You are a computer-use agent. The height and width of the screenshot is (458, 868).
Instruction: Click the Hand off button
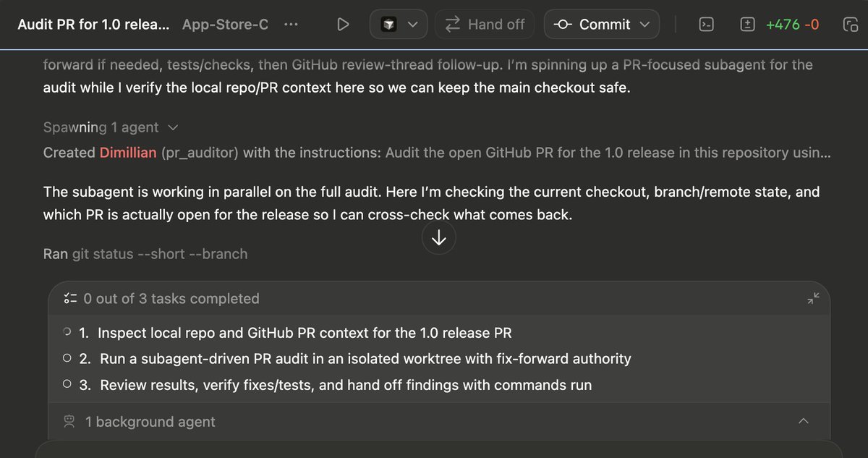point(485,25)
